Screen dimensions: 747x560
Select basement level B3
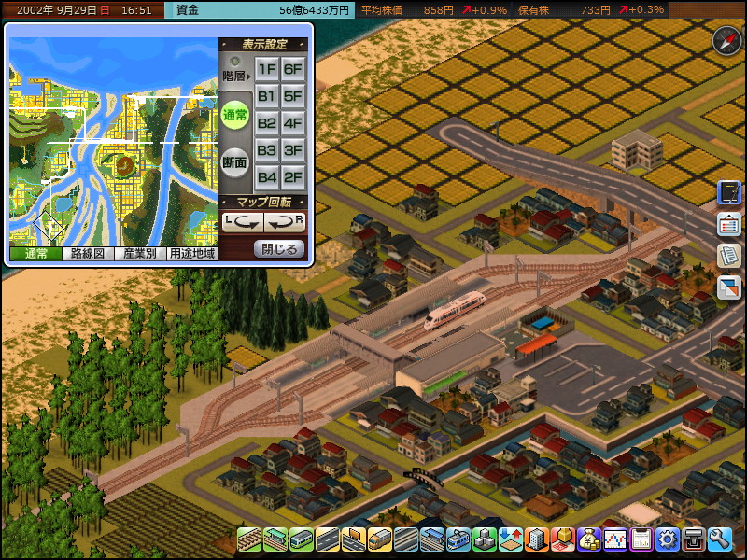coord(266,151)
